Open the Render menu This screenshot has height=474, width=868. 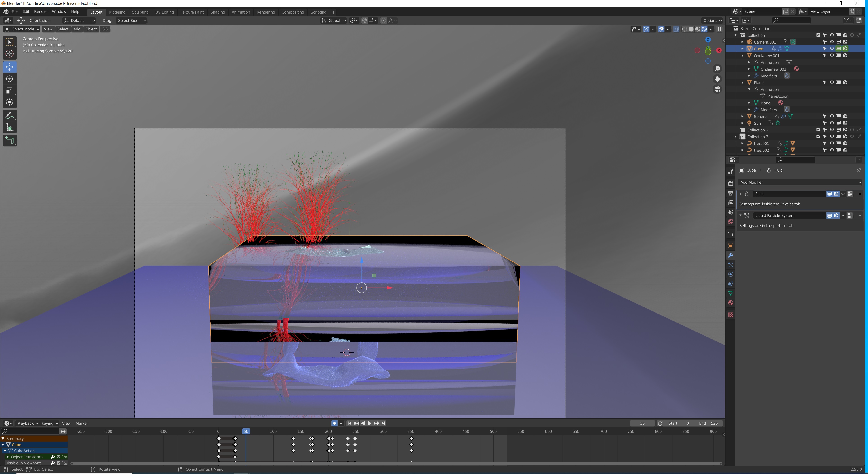41,11
